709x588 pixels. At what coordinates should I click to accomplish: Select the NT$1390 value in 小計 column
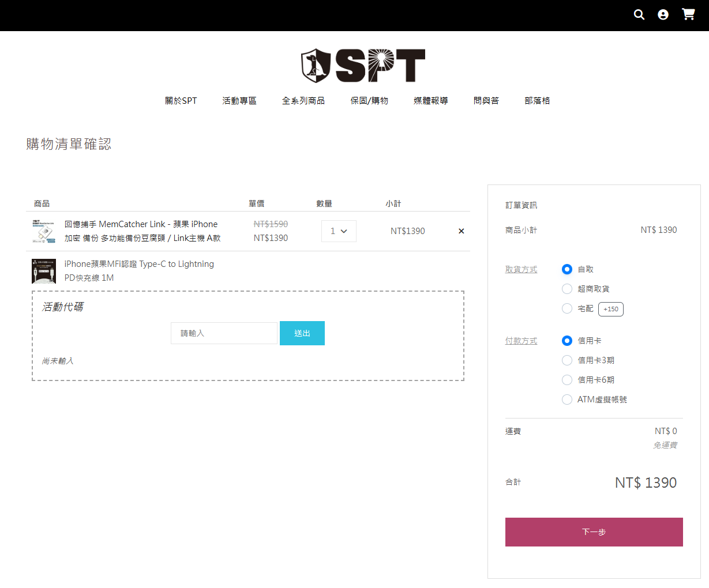coord(407,231)
